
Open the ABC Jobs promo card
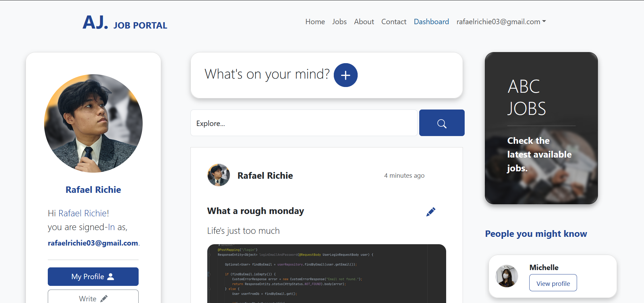click(x=541, y=128)
